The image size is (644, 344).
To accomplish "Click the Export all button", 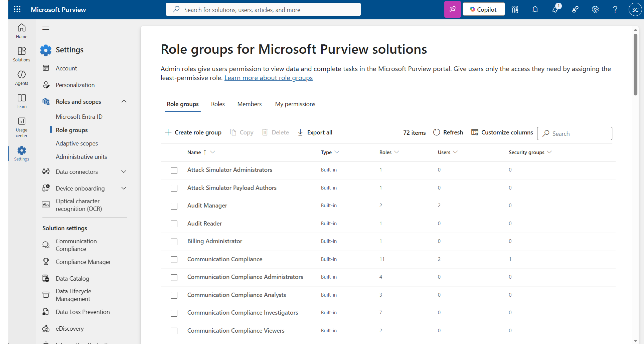I will [315, 132].
